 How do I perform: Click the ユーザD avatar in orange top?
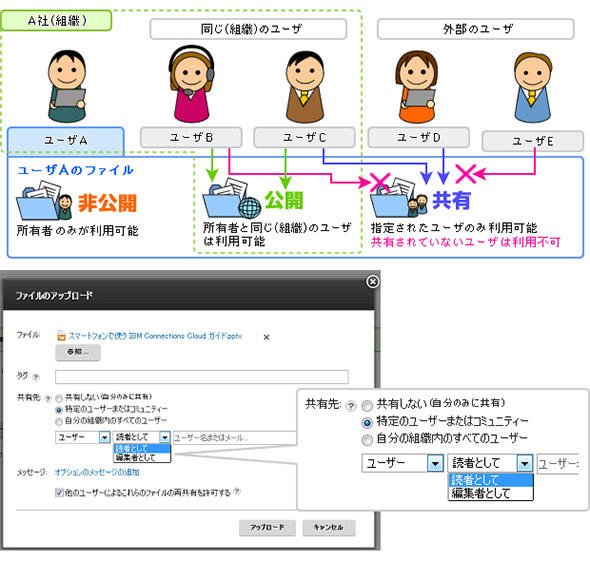click(418, 87)
